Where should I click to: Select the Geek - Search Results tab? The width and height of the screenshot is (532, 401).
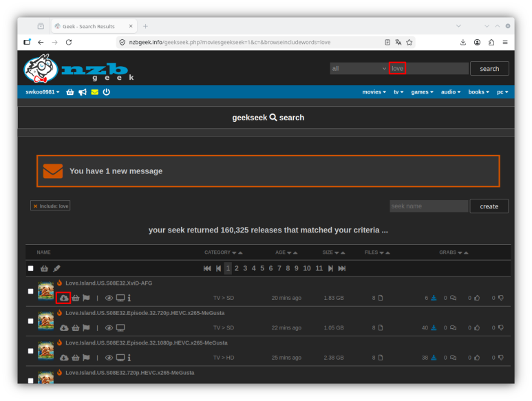tap(94, 26)
